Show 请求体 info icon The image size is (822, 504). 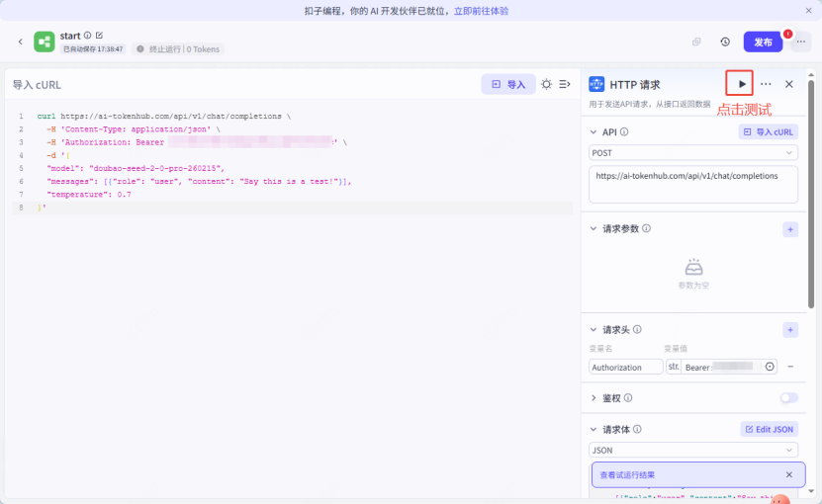pos(637,430)
